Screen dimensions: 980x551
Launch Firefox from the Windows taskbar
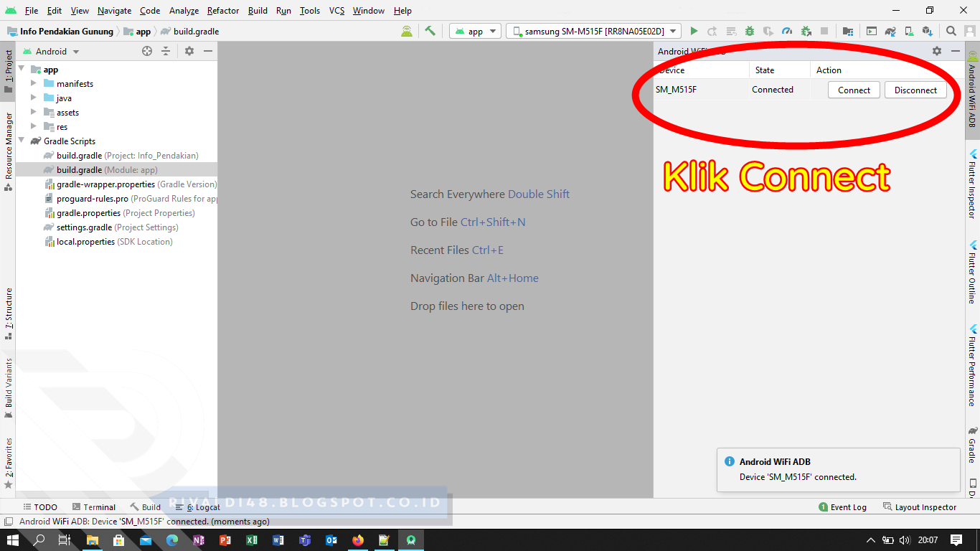click(x=358, y=540)
